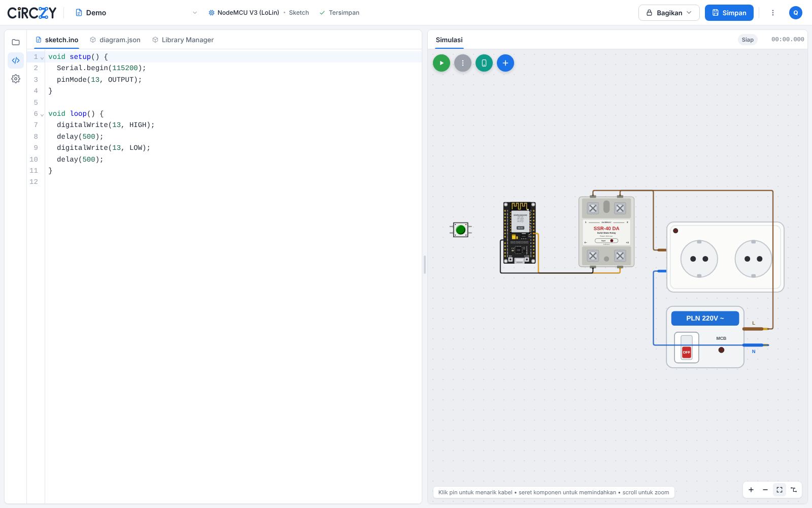Zoom in on the simulation canvas

[751, 490]
